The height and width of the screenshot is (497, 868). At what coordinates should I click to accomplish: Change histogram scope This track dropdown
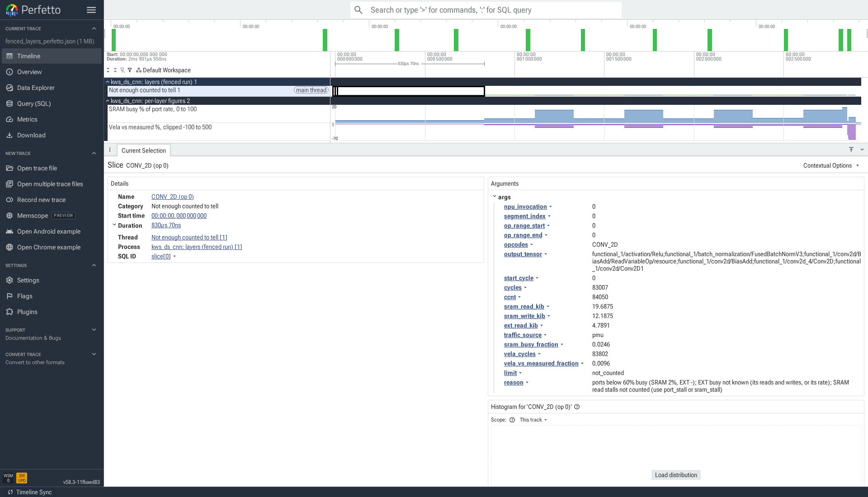click(533, 420)
